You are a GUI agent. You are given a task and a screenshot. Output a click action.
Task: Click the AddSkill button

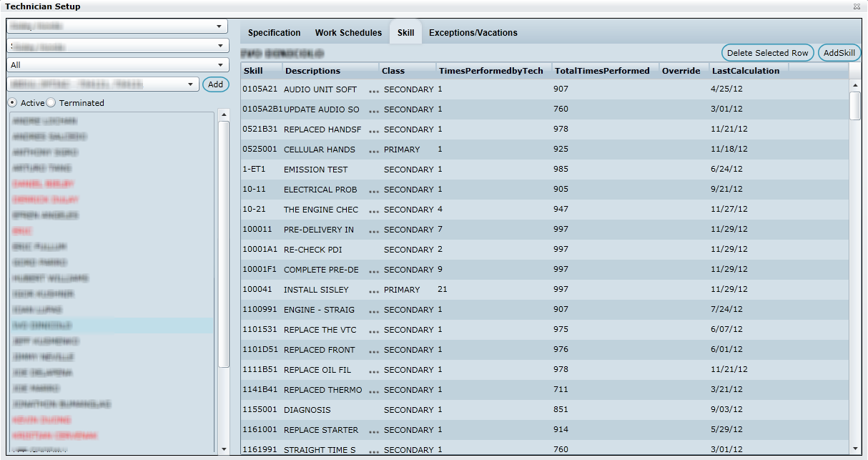839,53
